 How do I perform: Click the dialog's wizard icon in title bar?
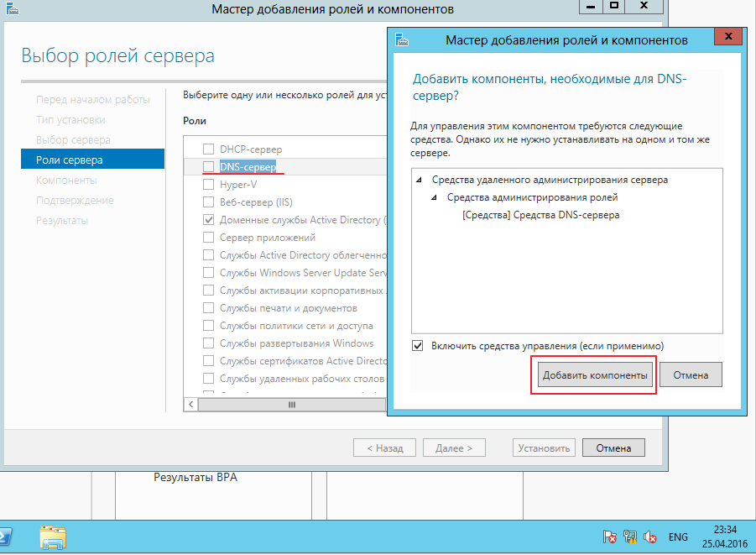tap(402, 39)
